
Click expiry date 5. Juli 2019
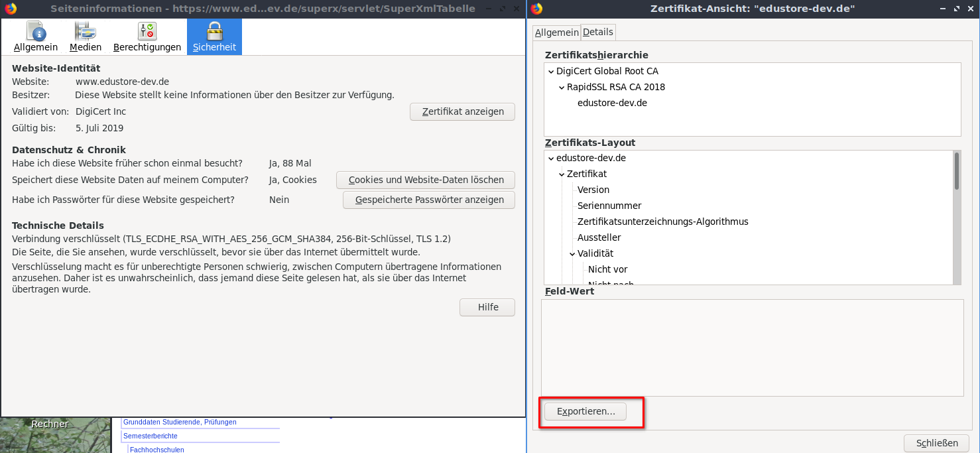pos(99,128)
